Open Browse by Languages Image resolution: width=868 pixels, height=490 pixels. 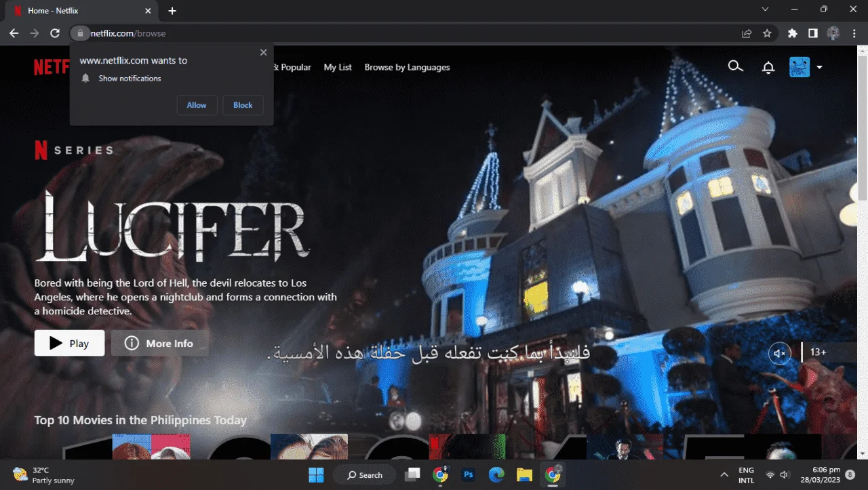[x=407, y=67]
